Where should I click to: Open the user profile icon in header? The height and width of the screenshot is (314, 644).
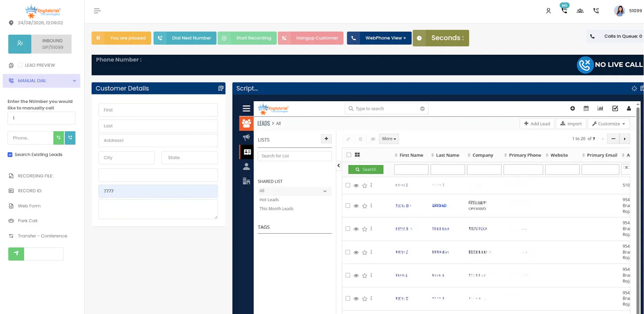tap(548, 11)
